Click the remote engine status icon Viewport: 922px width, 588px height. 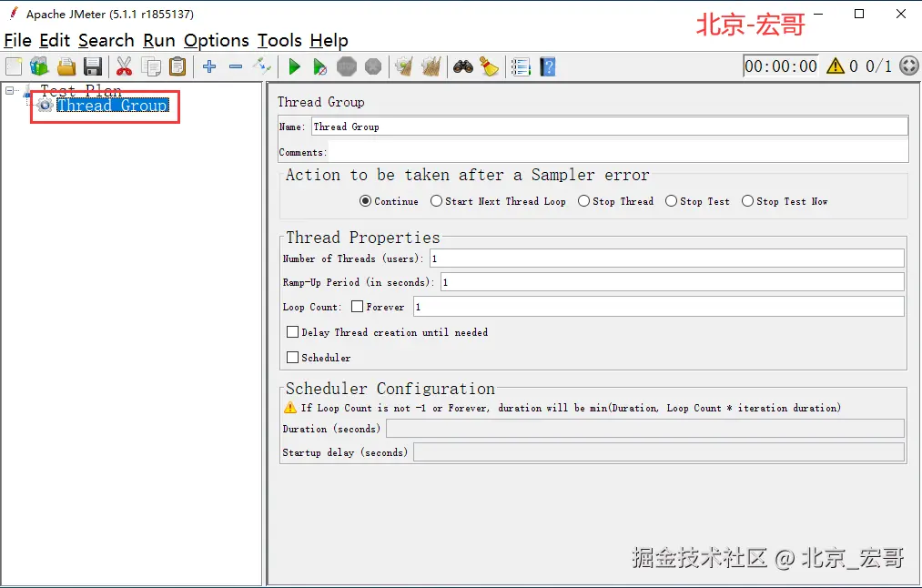(909, 66)
